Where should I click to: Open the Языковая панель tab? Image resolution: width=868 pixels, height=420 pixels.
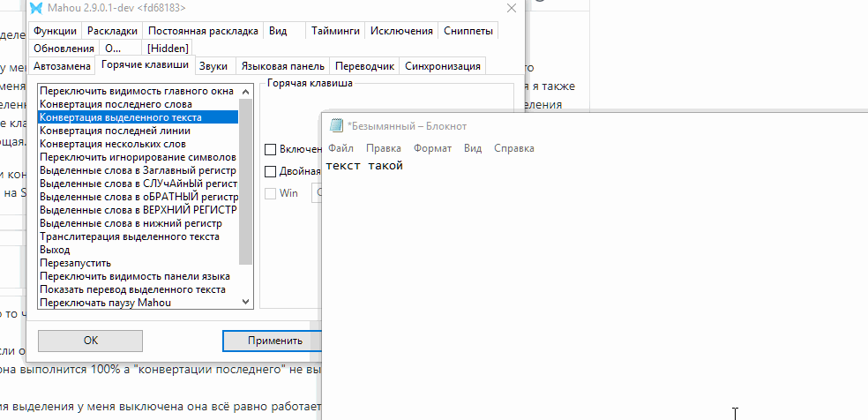282,66
